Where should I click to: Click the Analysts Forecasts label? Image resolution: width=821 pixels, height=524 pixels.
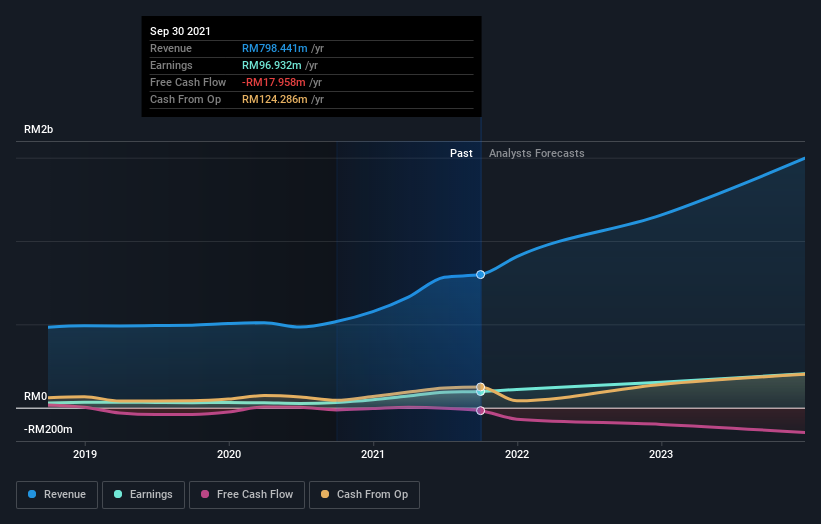(x=537, y=153)
